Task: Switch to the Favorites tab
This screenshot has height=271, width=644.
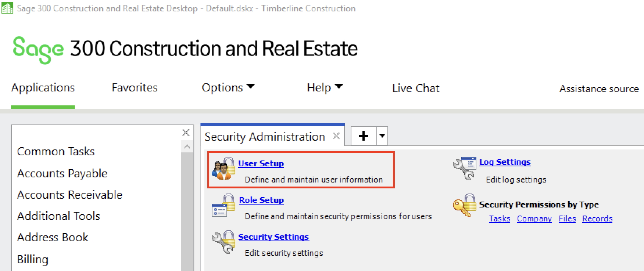Action: click(x=135, y=87)
